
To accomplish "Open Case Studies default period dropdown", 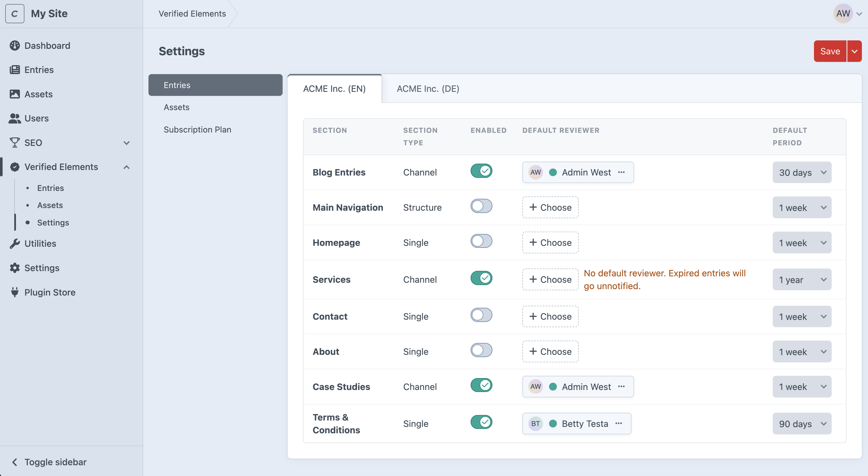I will (802, 387).
